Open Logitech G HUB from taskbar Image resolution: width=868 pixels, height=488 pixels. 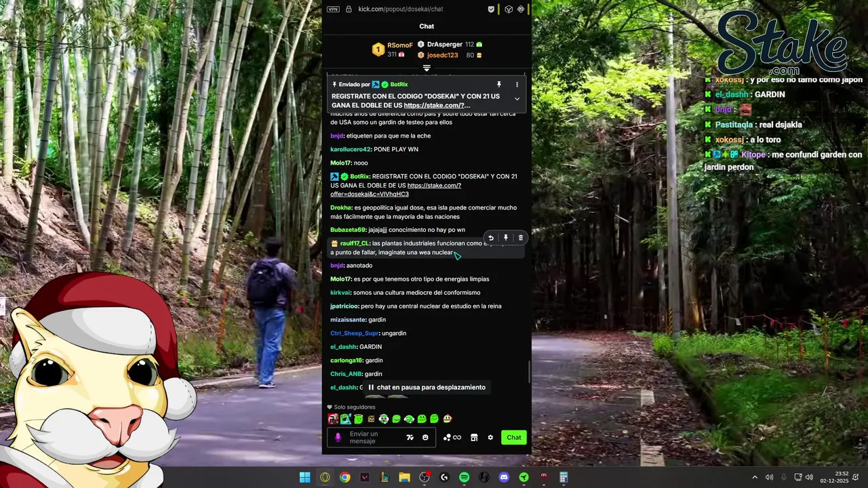(x=444, y=477)
